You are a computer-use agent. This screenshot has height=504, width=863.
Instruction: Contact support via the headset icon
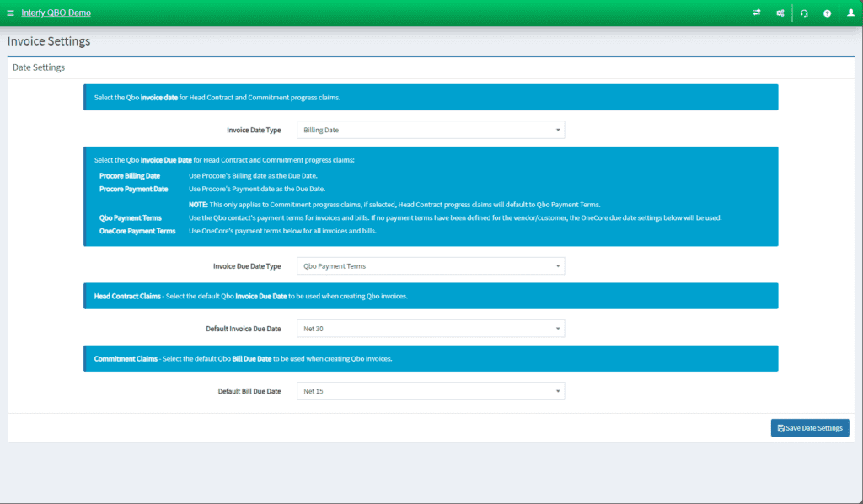[x=803, y=13]
